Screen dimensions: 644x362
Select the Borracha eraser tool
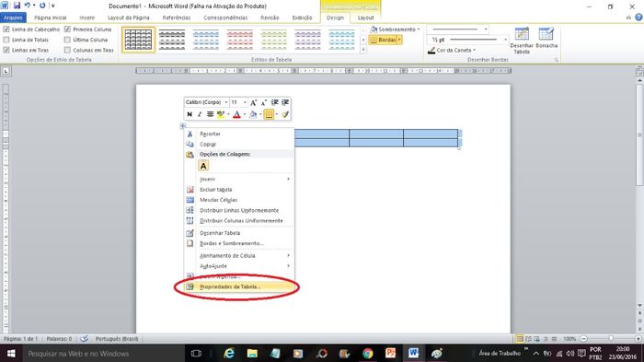coord(546,38)
